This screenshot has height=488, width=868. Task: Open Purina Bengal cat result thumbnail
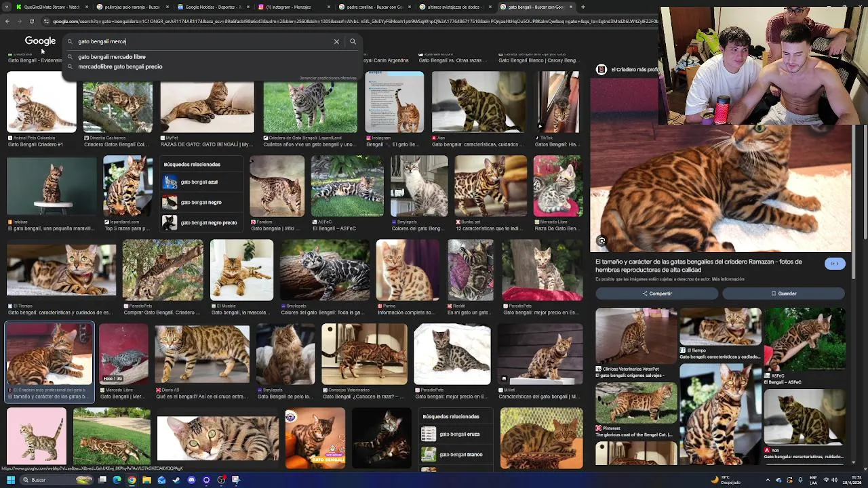pyautogui.click(x=408, y=270)
